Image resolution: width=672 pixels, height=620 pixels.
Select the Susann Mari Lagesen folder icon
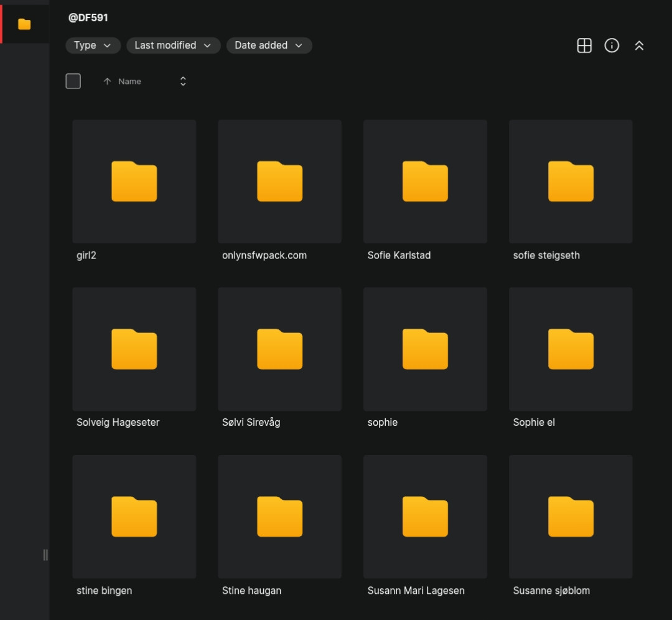tap(425, 517)
